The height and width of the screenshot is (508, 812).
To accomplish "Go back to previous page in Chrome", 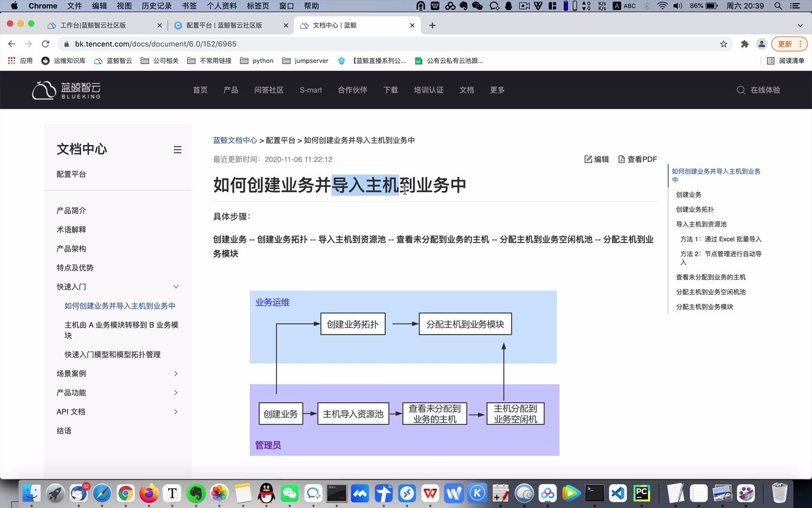I will coord(12,44).
